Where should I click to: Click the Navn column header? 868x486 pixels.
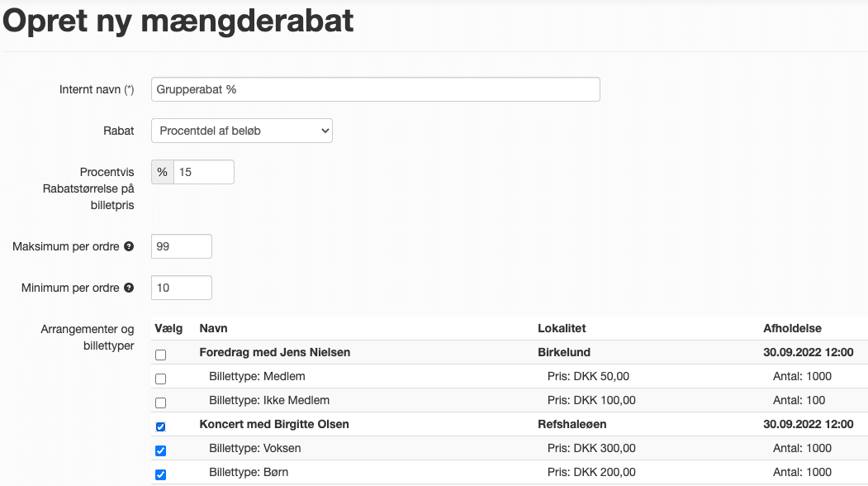tap(213, 328)
